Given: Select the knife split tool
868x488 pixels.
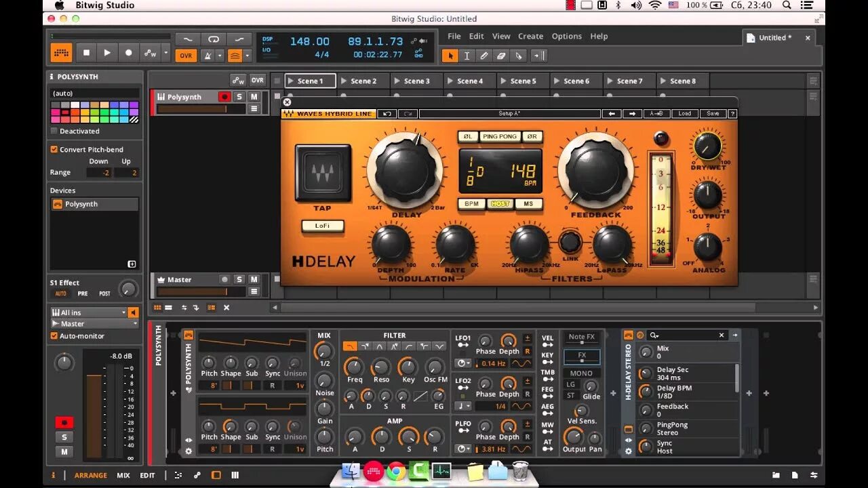Looking at the screenshot, I should [x=519, y=56].
